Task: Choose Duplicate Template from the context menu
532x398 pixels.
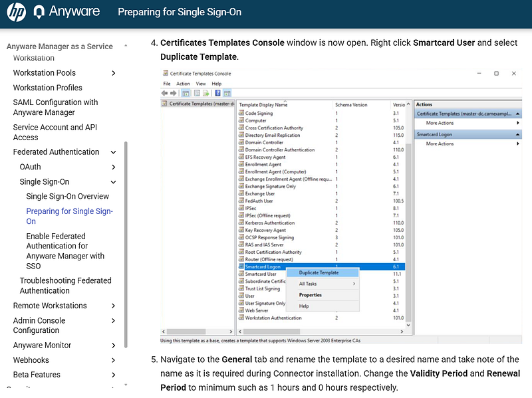Action: [x=323, y=272]
